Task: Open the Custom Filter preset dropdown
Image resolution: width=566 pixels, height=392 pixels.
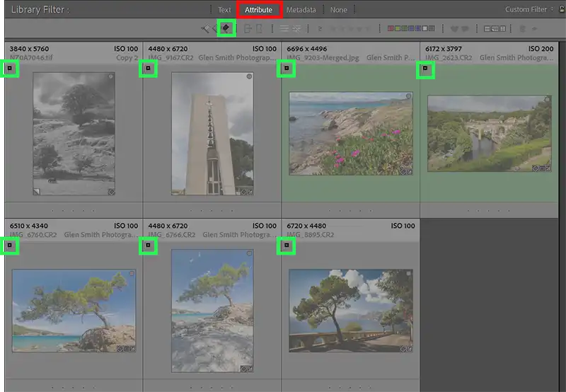Action: [x=529, y=10]
